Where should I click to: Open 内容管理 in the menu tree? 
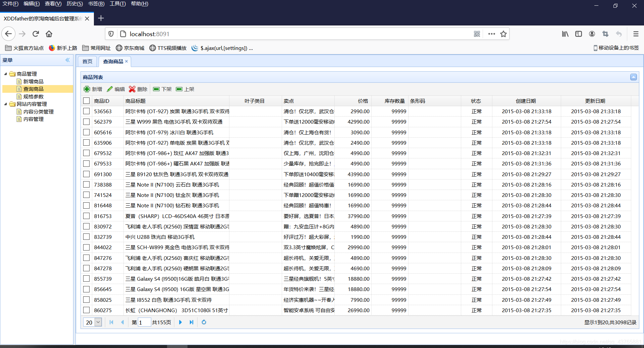tap(33, 119)
